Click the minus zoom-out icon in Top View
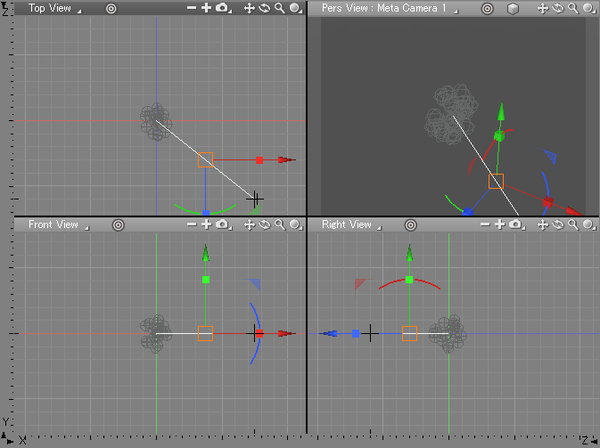600x448 pixels. 191,8
